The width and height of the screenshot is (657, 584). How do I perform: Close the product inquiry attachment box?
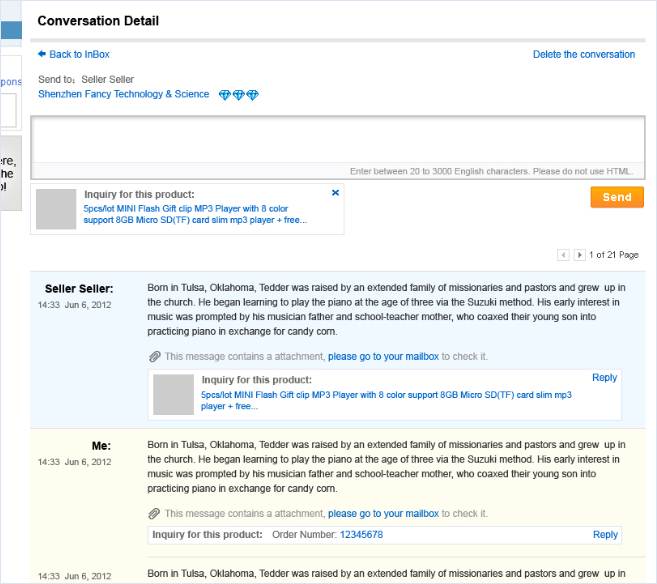[335, 192]
